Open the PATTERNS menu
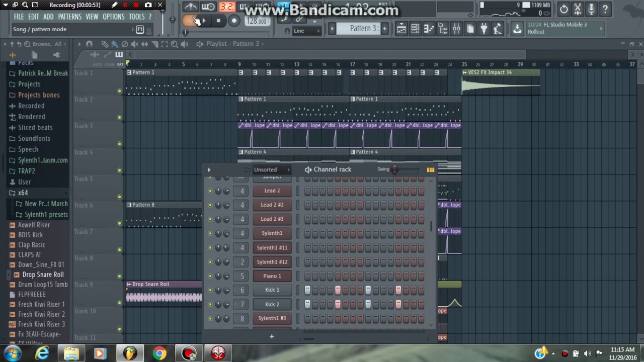The width and height of the screenshot is (644, 362). [x=69, y=17]
